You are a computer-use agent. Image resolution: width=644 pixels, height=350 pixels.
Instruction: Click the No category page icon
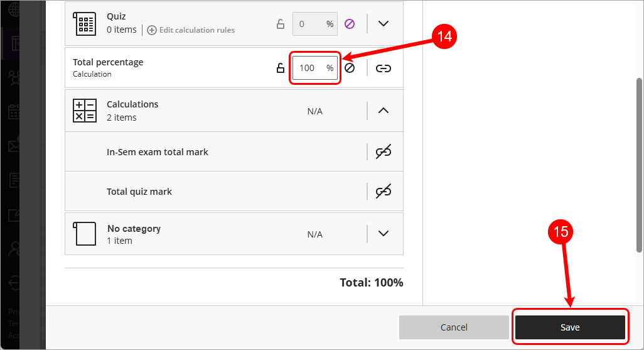pos(85,234)
